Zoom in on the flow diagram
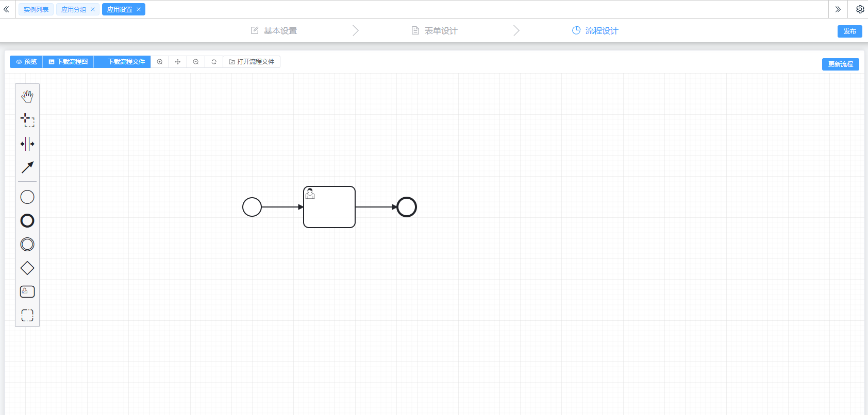868x415 pixels. [160, 62]
